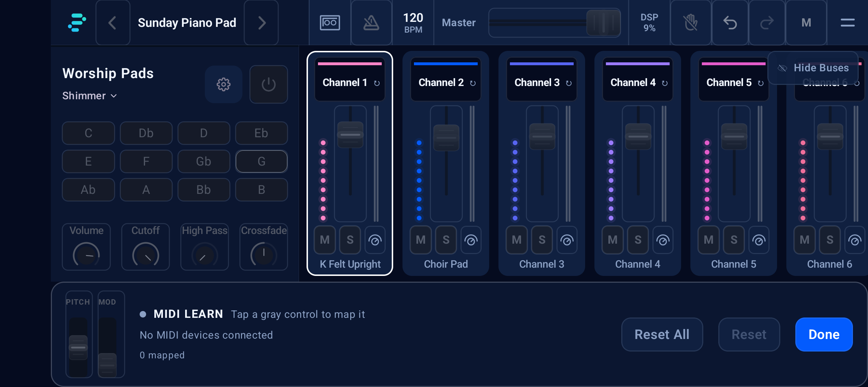This screenshot has height=387, width=868.
Task: Mute Channel 5 strip
Action: click(709, 240)
